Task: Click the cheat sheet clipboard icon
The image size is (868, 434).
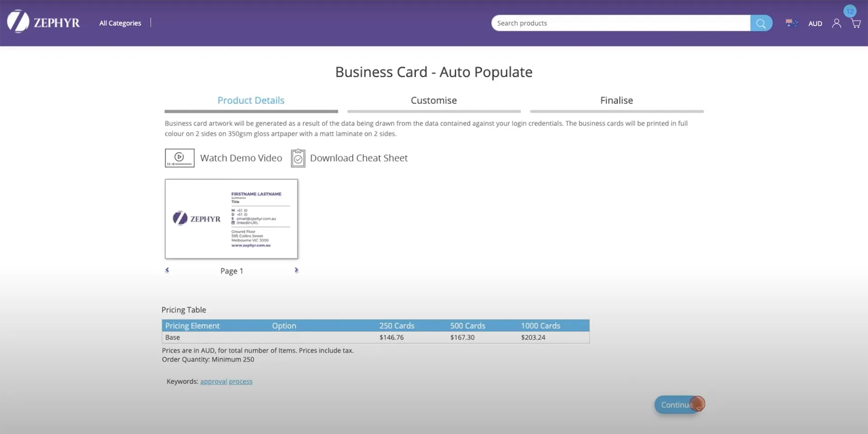Action: click(298, 158)
